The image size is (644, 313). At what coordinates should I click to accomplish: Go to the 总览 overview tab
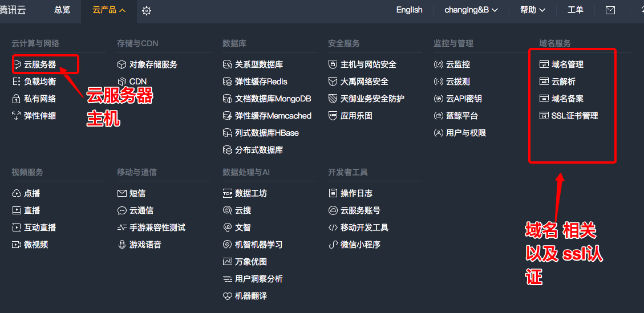pyautogui.click(x=62, y=10)
